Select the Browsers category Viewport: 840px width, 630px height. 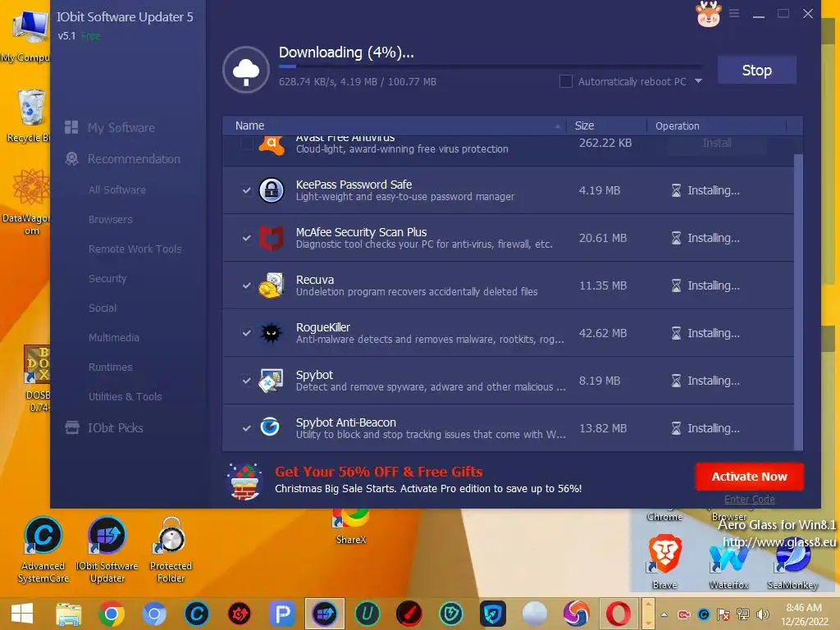pos(111,219)
